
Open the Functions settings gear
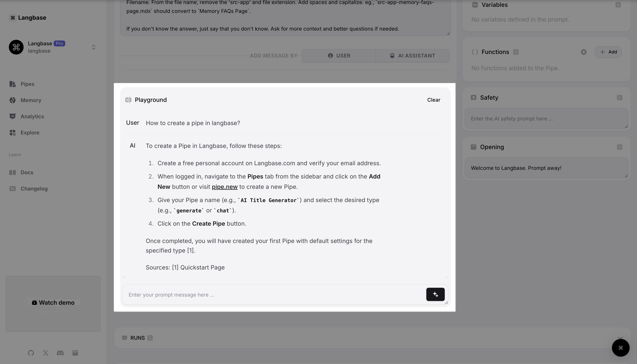tap(584, 52)
